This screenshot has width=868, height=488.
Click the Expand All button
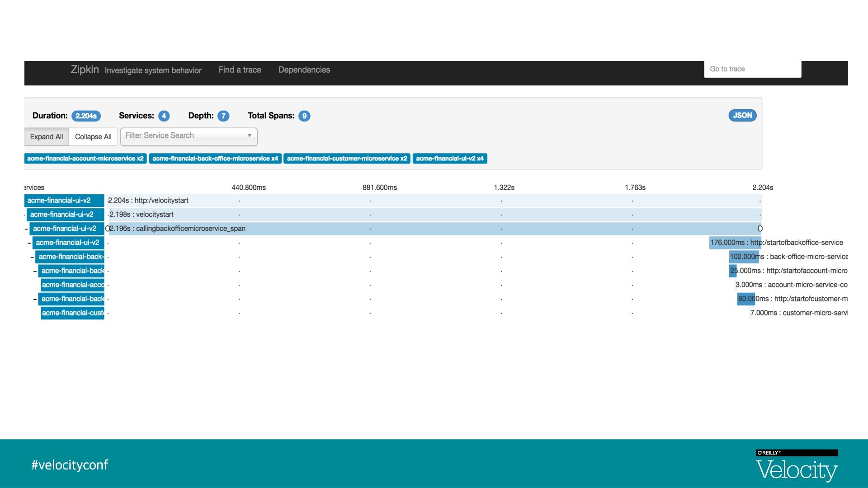[47, 137]
